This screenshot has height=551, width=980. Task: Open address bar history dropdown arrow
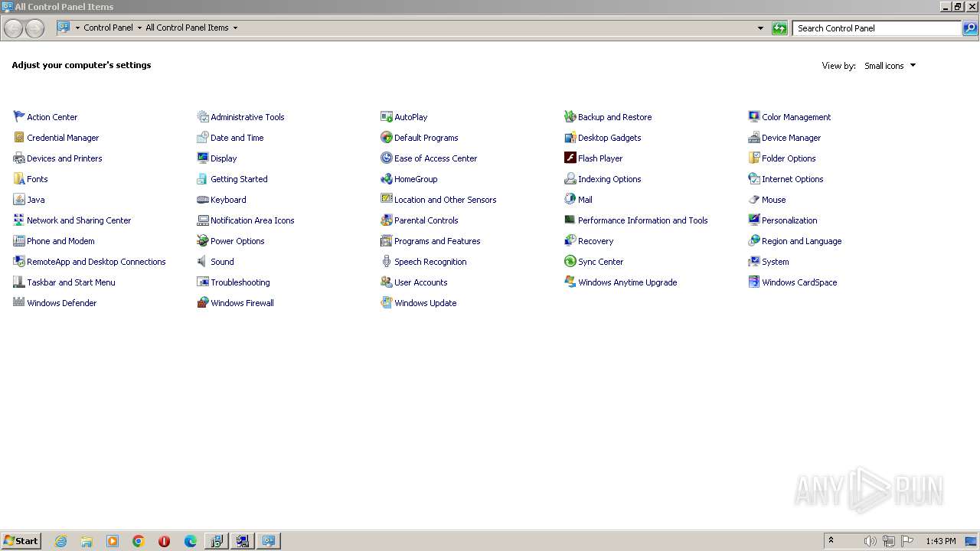[760, 28]
